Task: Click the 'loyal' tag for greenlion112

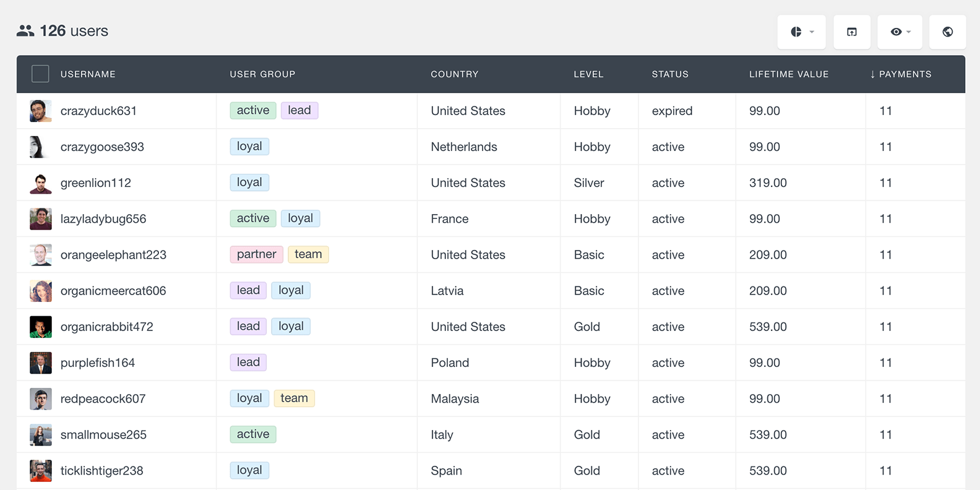Action: coord(249,182)
